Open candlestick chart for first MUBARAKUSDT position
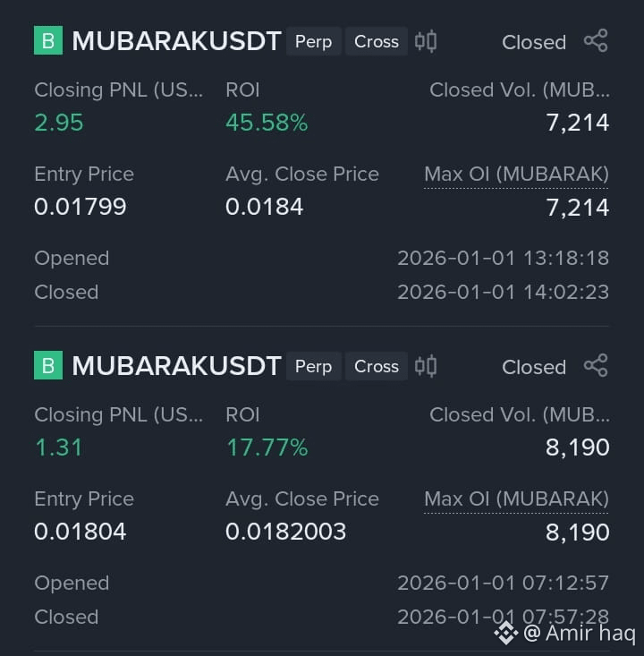Screen dimensions: 644x656 point(426,41)
